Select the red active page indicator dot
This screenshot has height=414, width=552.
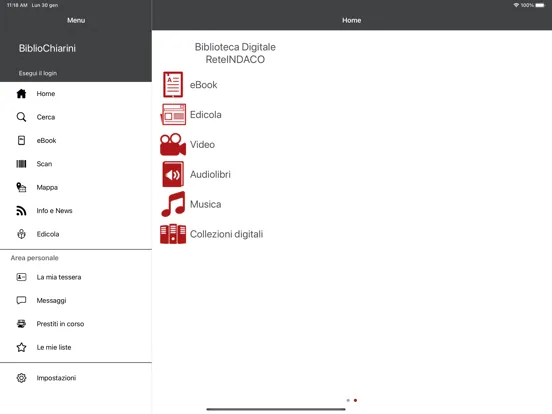pos(356,400)
